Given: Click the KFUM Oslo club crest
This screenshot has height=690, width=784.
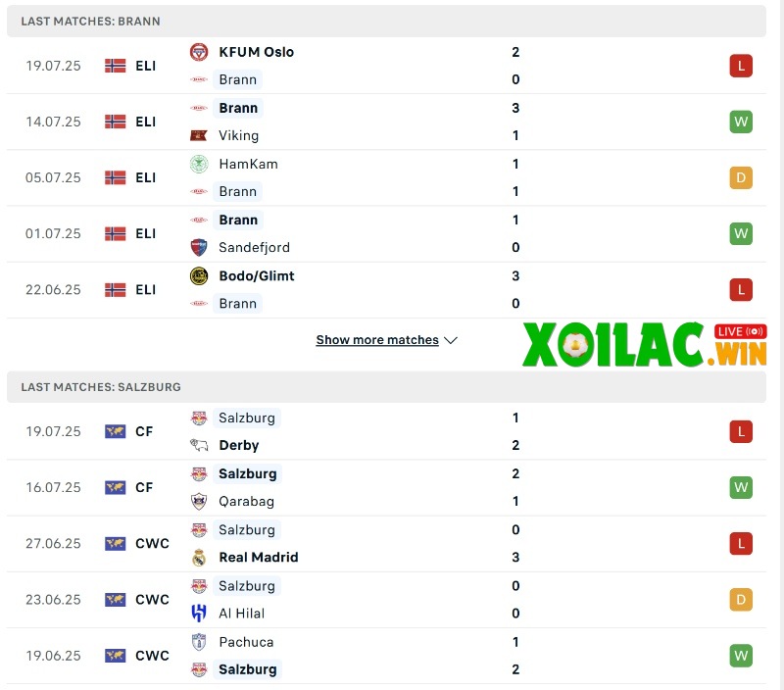Looking at the screenshot, I should (199, 52).
